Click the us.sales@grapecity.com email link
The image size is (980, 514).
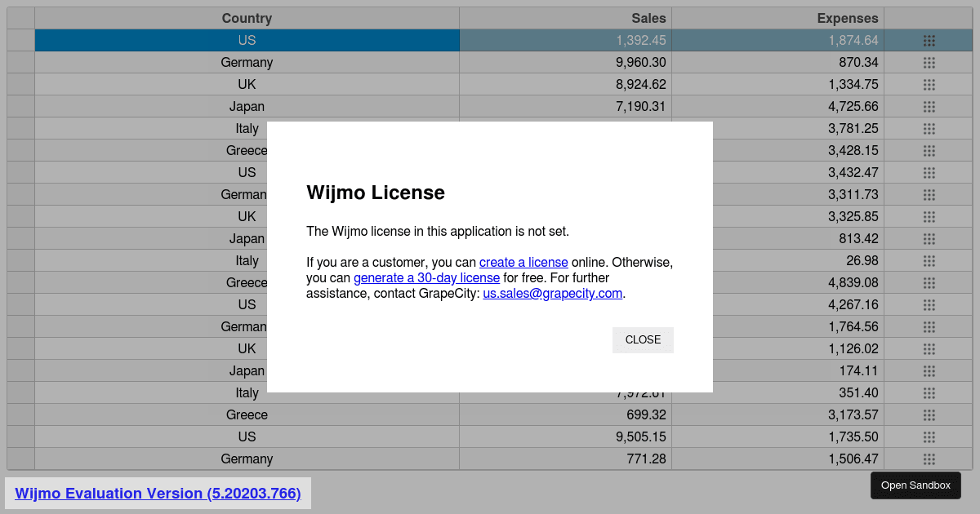tap(552, 293)
